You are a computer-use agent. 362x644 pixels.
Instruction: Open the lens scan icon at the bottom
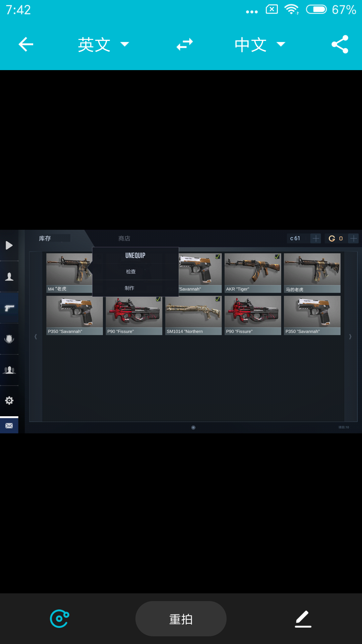[60, 619]
